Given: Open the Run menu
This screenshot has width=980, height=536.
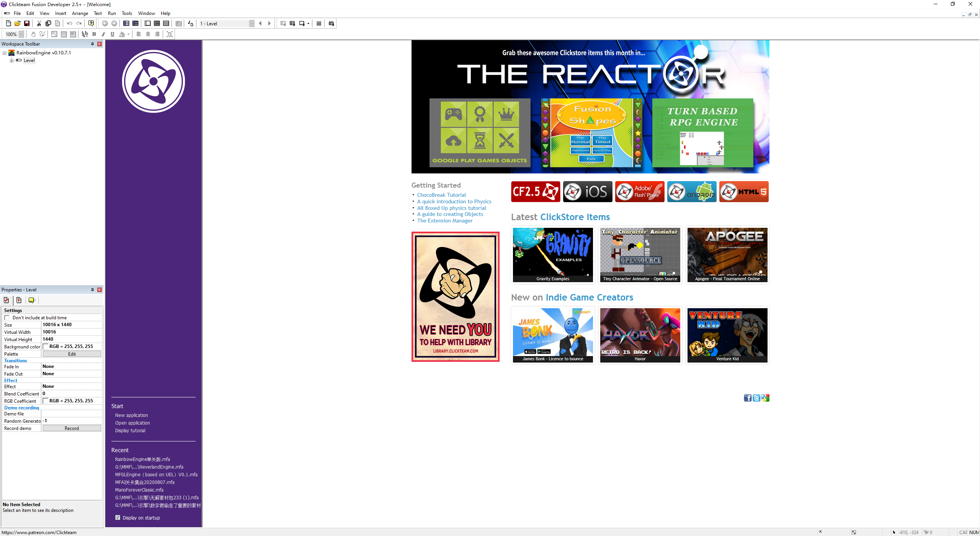Looking at the screenshot, I should pos(112,13).
